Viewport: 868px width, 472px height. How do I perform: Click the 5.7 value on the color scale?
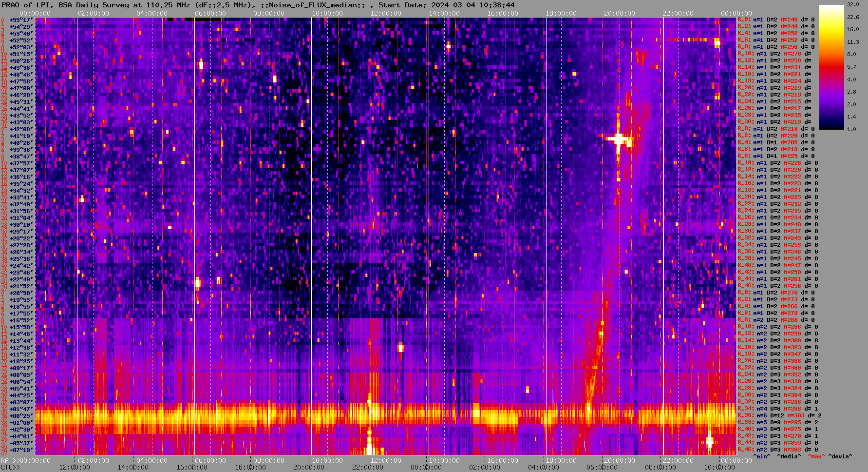[x=851, y=67]
